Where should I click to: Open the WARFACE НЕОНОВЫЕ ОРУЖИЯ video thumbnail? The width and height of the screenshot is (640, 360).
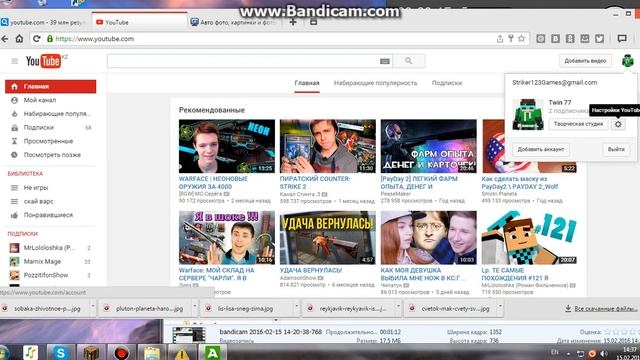coord(227,146)
